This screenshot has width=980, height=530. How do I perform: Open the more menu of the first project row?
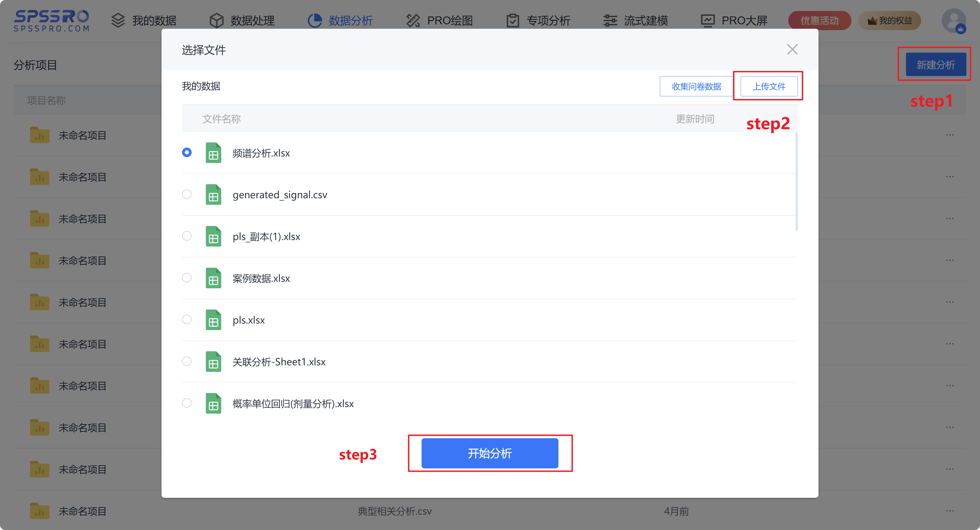[x=950, y=135]
